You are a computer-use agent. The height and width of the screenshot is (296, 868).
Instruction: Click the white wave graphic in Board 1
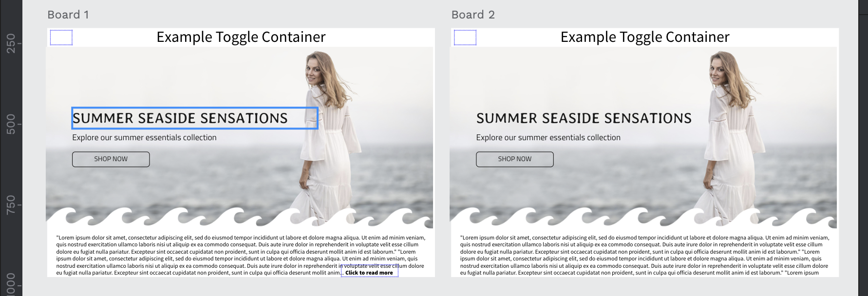(x=239, y=218)
